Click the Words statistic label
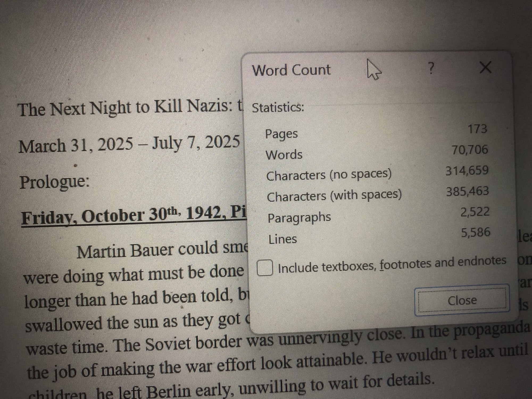532x399 pixels. (284, 155)
